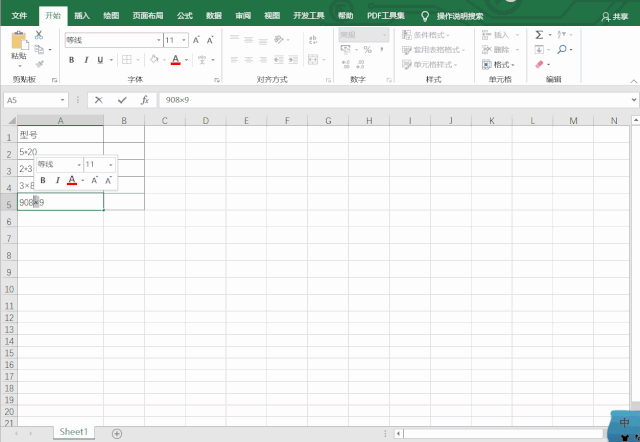
Task: Open 条件格式 conditional formatting
Action: tap(425, 35)
